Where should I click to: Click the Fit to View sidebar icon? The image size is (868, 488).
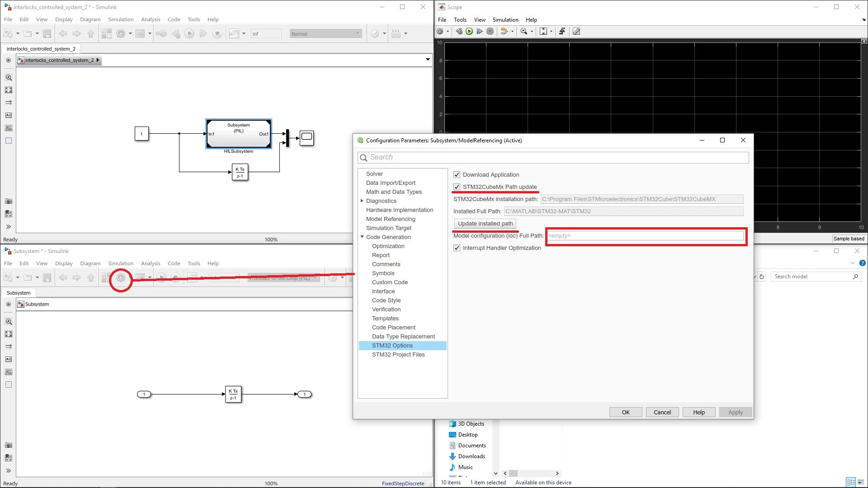pyautogui.click(x=9, y=90)
